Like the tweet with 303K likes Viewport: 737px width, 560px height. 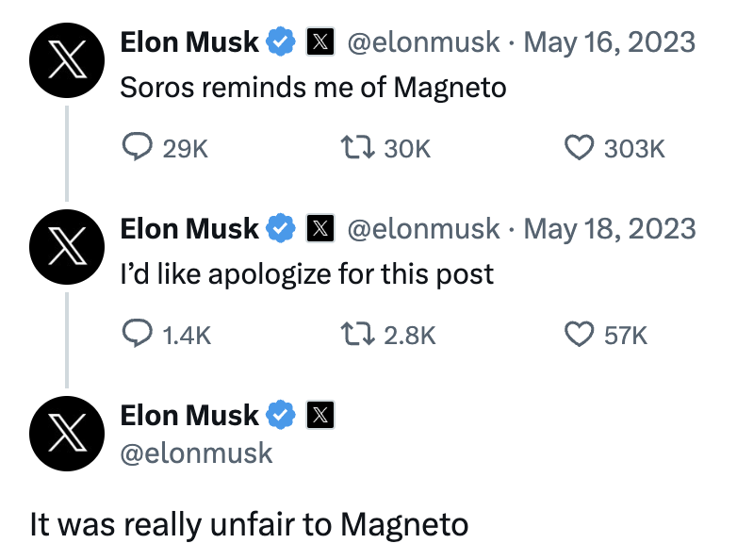click(579, 148)
